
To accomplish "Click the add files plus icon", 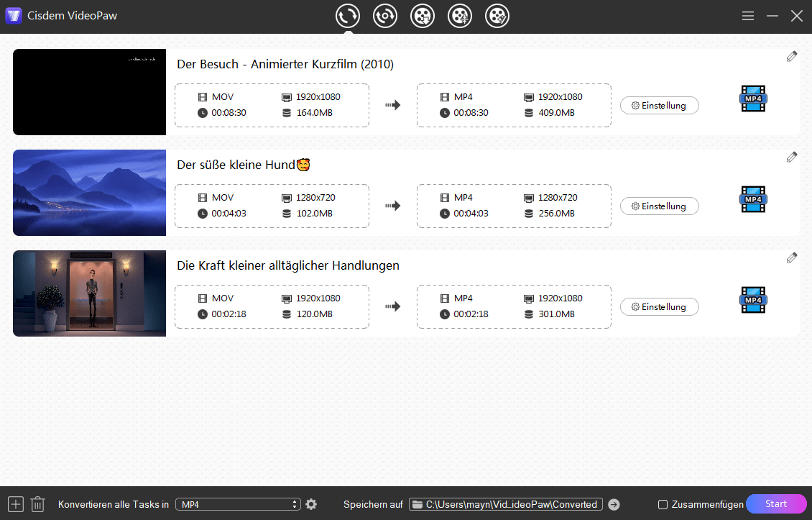I will click(15, 503).
